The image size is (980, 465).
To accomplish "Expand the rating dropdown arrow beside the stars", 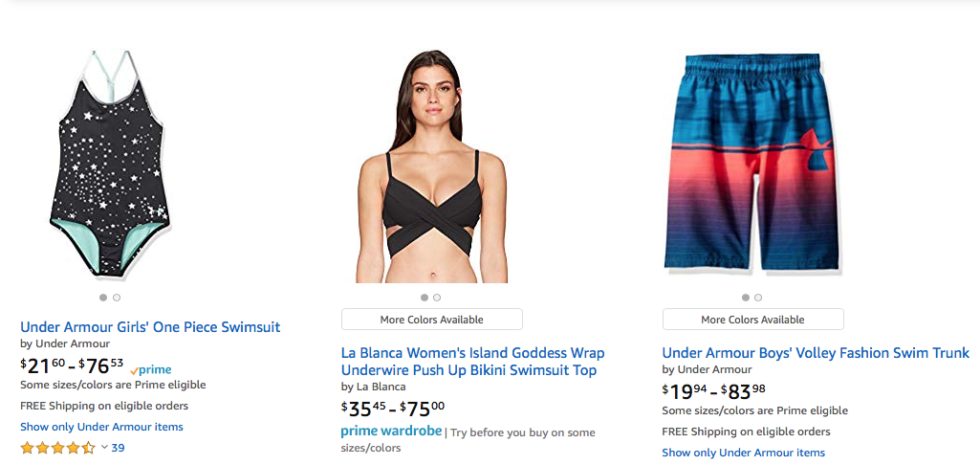I will (104, 448).
